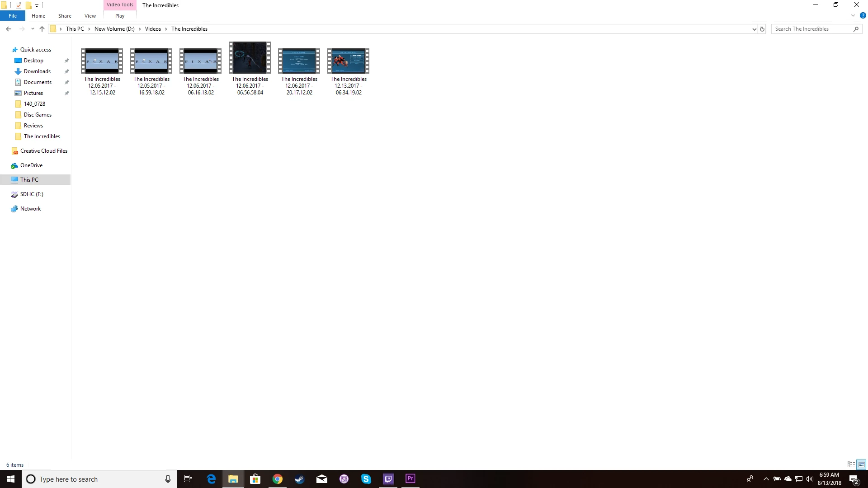Refresh the current folder view

pos(762,29)
